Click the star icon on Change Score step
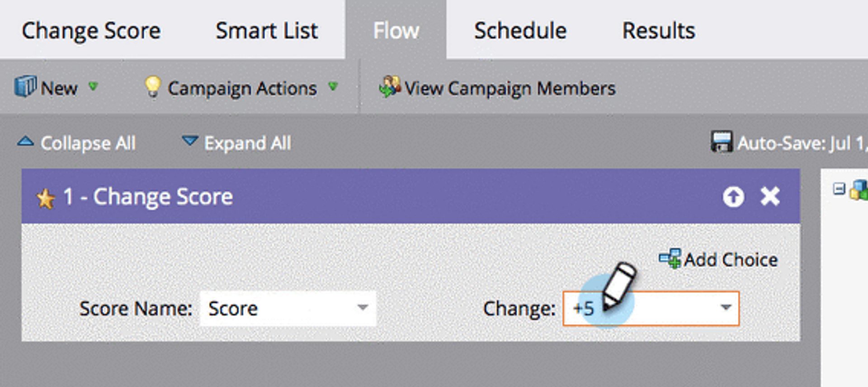This screenshot has height=387, width=868. pyautogui.click(x=46, y=198)
